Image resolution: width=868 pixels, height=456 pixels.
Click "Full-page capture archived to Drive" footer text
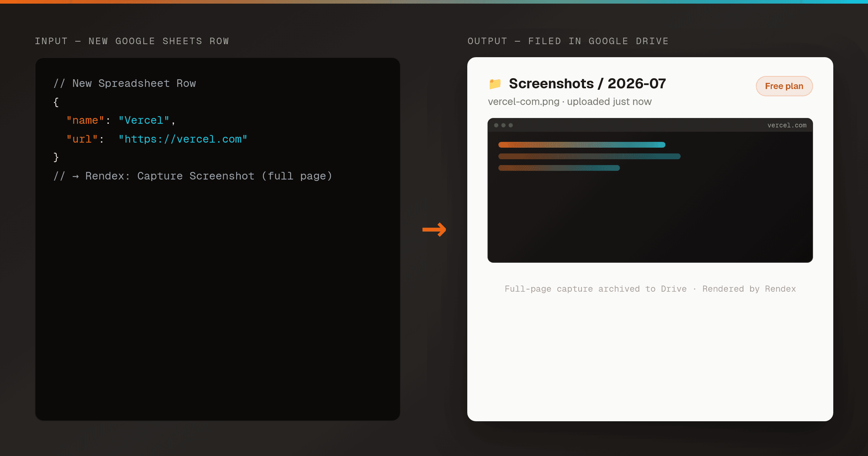click(595, 289)
